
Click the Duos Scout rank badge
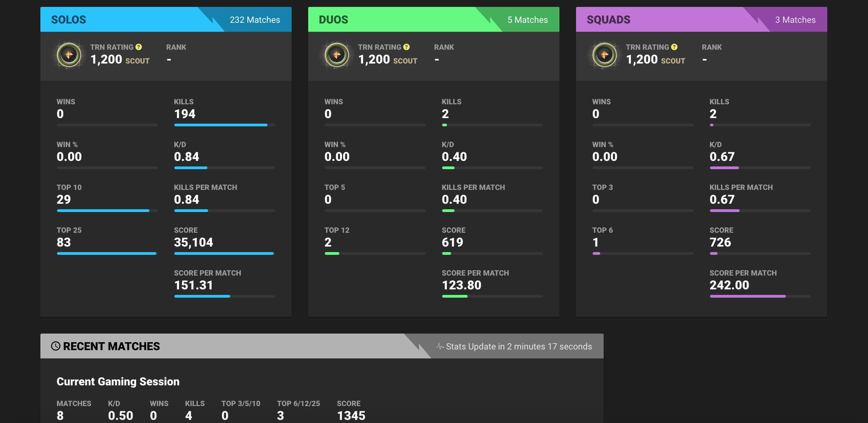pos(337,55)
